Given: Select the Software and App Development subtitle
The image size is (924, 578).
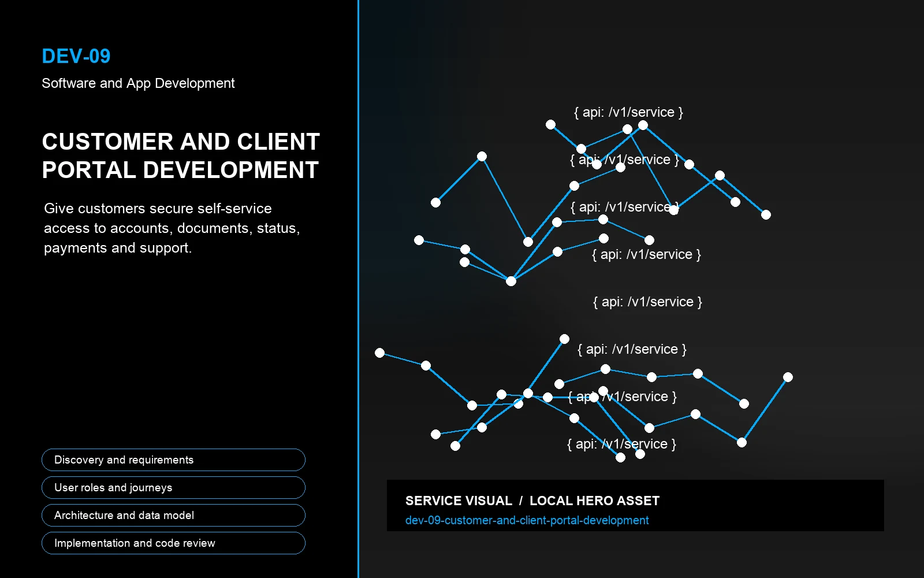Looking at the screenshot, I should [138, 83].
